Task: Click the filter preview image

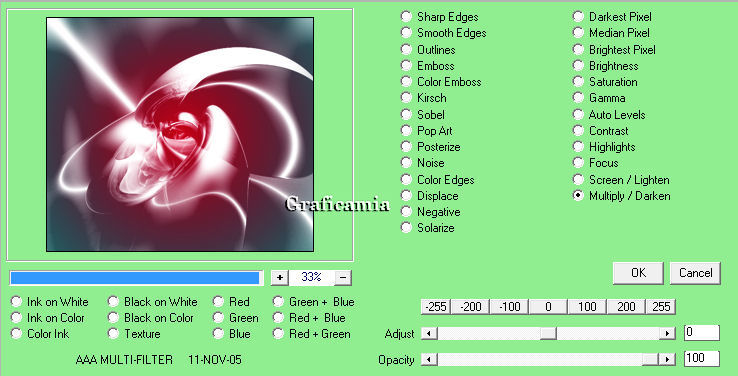Action: pyautogui.click(x=180, y=135)
